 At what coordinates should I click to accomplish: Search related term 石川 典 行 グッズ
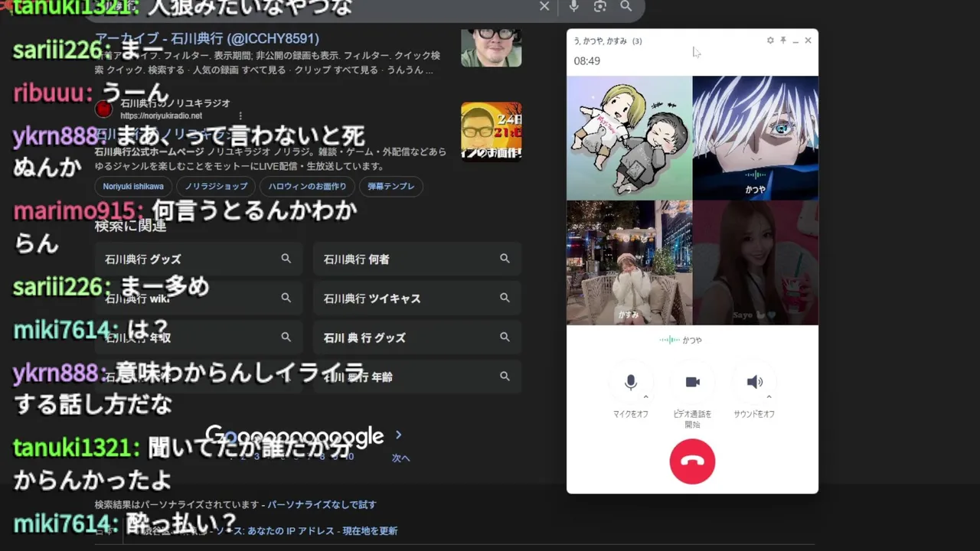point(417,337)
